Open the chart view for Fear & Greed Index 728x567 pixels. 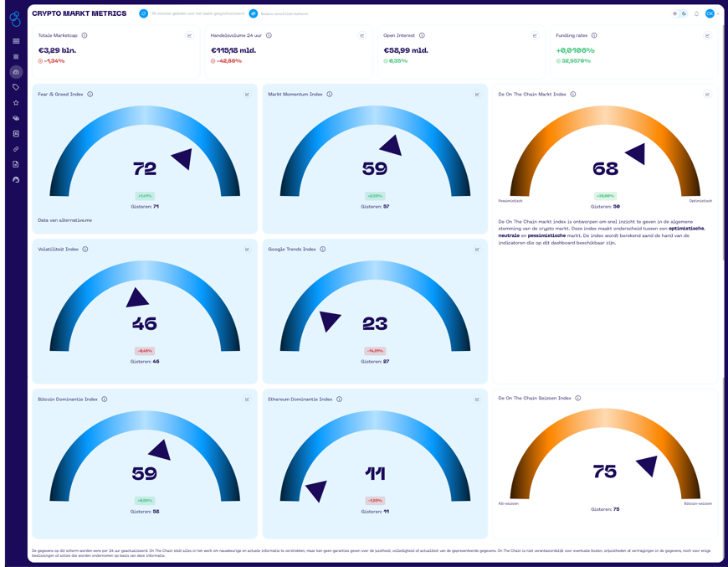pyautogui.click(x=247, y=95)
